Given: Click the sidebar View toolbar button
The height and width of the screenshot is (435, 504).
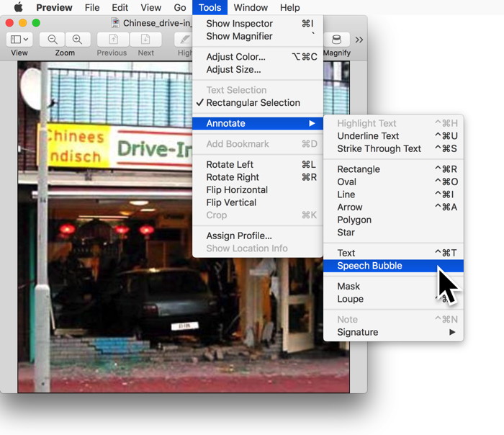Looking at the screenshot, I should coord(19,40).
